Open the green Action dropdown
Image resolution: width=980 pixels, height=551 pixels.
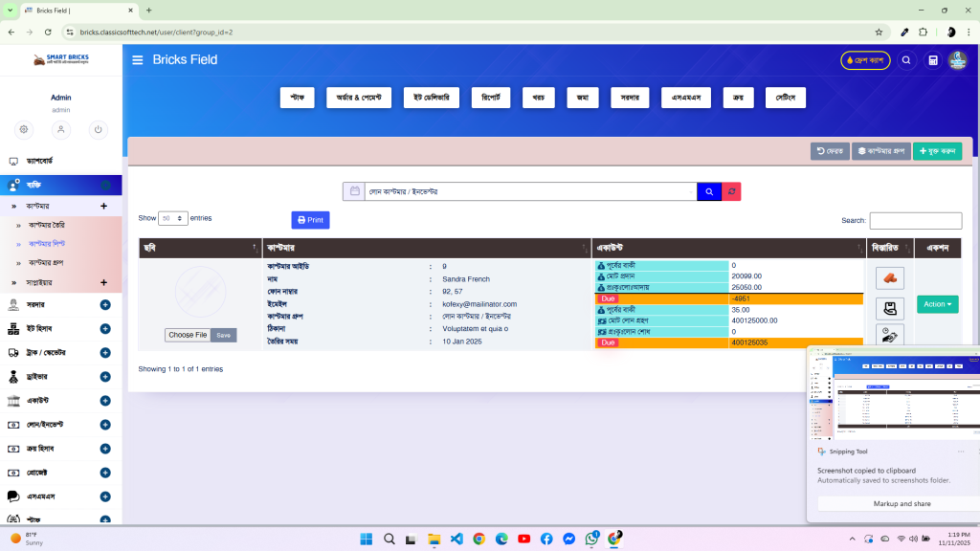[938, 304]
